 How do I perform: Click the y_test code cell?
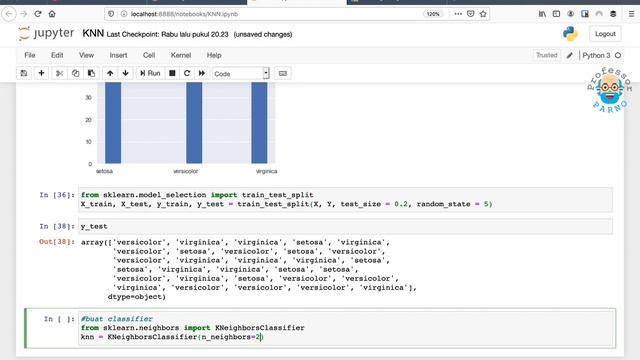[x=345, y=226]
